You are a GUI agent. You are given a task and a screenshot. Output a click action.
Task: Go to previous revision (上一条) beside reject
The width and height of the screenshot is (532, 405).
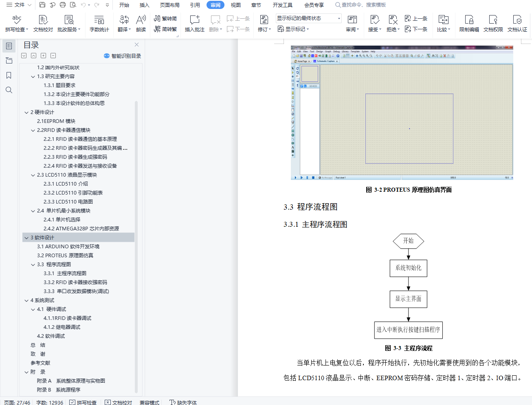416,18
